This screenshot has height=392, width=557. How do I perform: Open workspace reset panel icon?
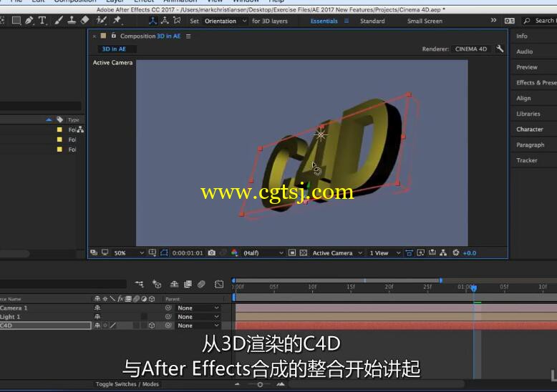click(510, 21)
